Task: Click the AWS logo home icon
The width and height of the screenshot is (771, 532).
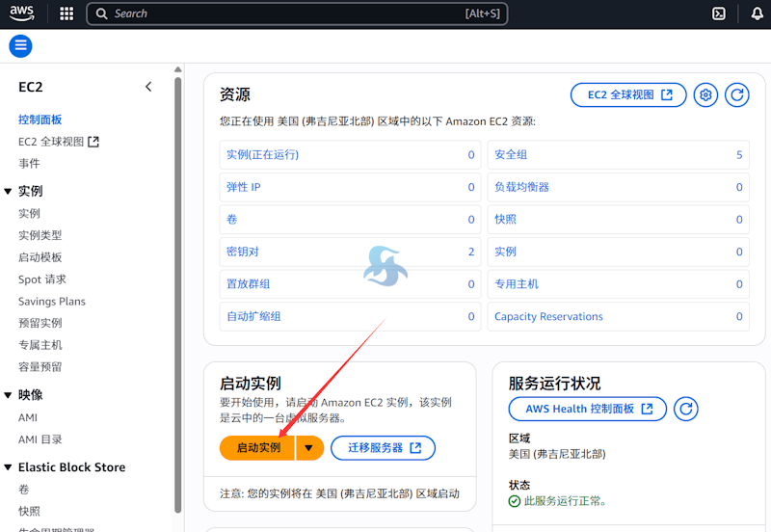Action: [x=23, y=13]
